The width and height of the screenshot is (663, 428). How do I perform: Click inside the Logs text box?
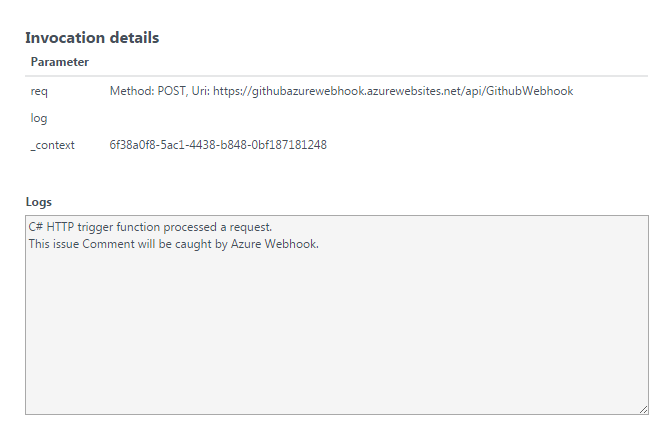pyautogui.click(x=337, y=315)
